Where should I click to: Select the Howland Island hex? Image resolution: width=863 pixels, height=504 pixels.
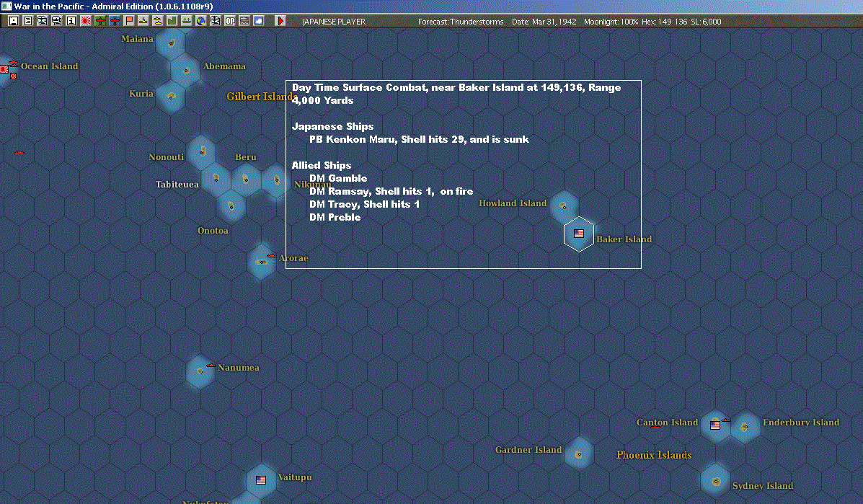point(563,205)
